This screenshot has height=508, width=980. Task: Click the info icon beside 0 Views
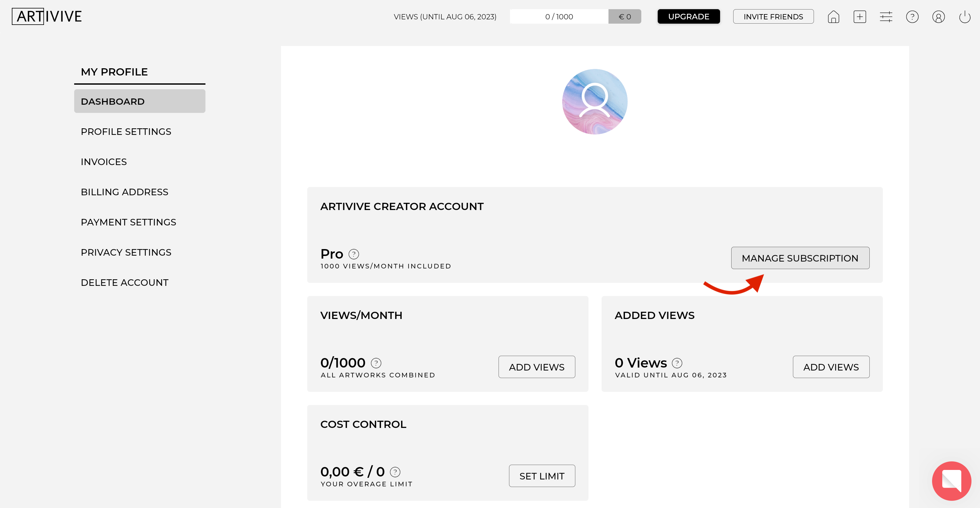(677, 363)
